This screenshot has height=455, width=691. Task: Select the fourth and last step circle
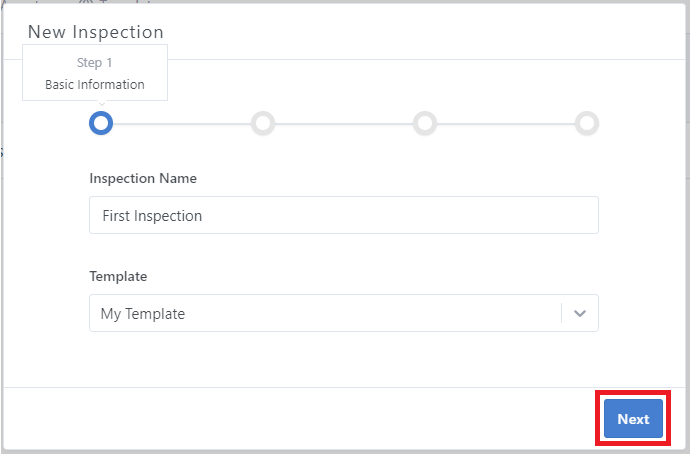coord(587,123)
